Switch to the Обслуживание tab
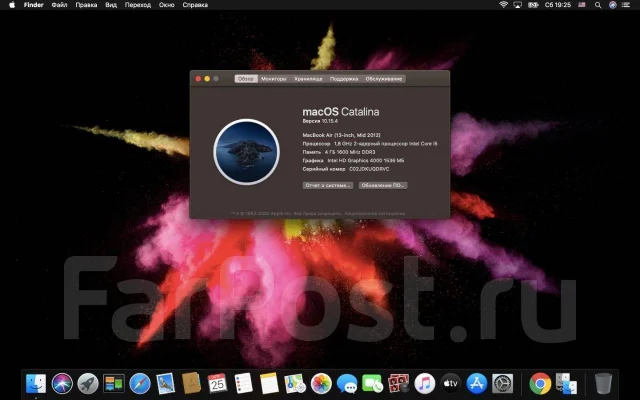Viewport: 640px width, 400px height. point(384,79)
